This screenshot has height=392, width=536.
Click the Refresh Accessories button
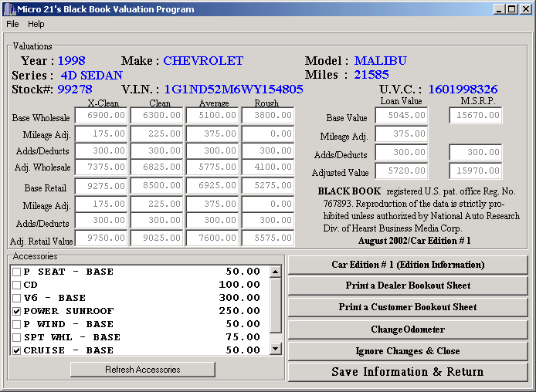click(x=143, y=370)
